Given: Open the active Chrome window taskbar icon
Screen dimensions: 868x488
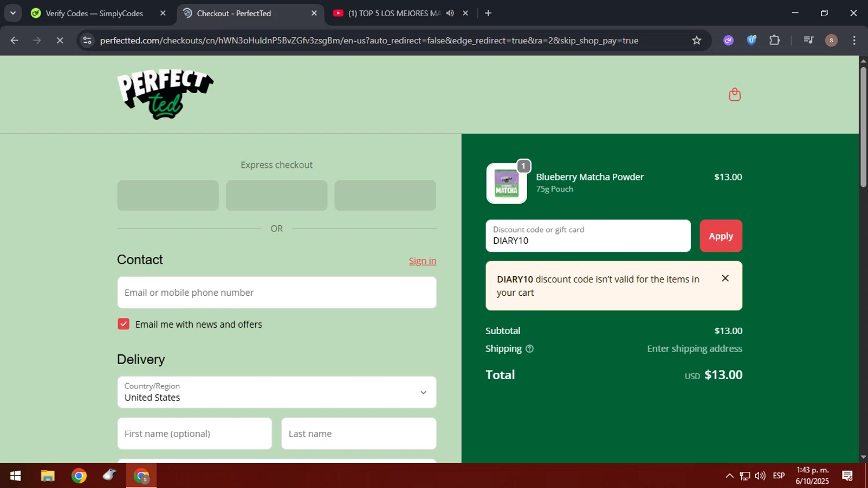Looking at the screenshot, I should (141, 476).
